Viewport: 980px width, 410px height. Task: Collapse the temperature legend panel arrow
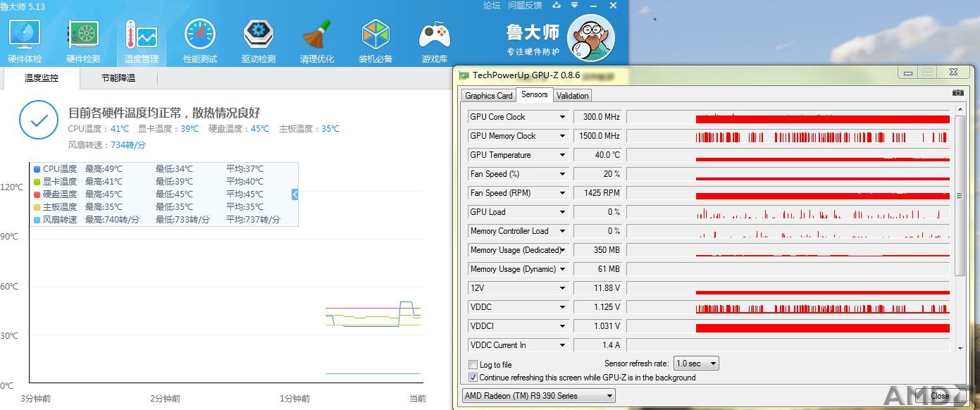295,194
